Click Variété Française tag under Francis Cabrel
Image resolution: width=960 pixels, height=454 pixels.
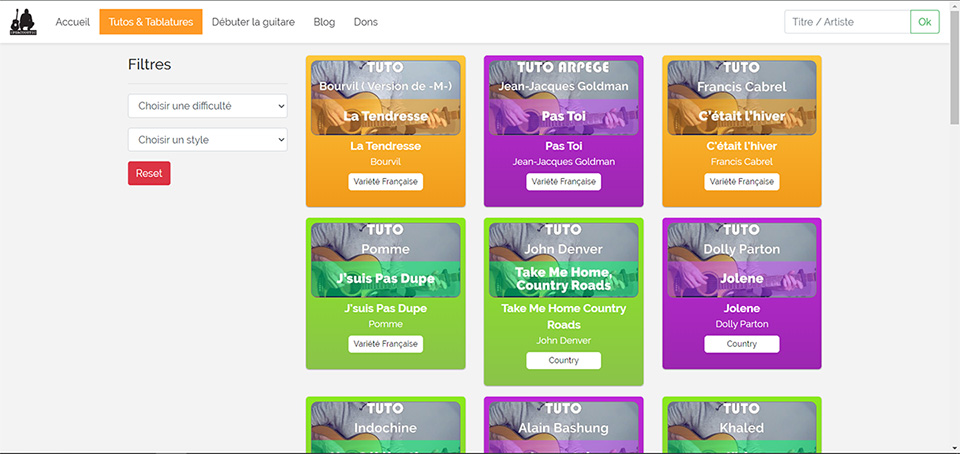[x=741, y=182]
